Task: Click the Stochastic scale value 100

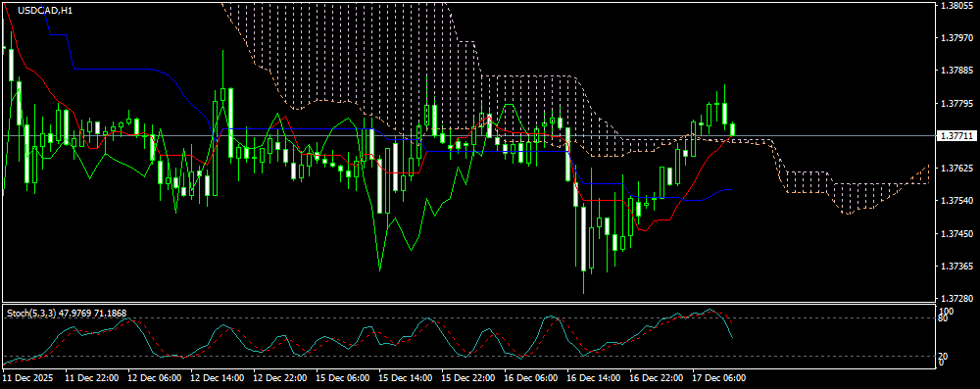Action: [947, 311]
